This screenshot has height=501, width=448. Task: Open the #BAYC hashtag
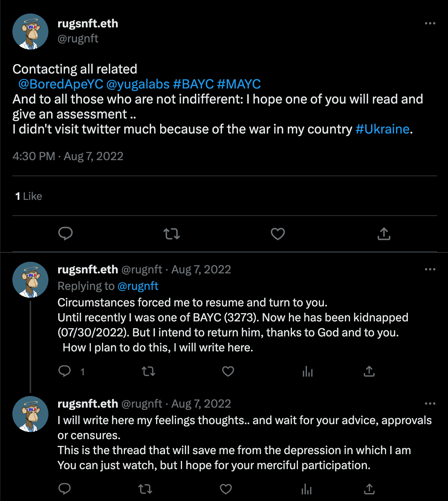(x=193, y=84)
